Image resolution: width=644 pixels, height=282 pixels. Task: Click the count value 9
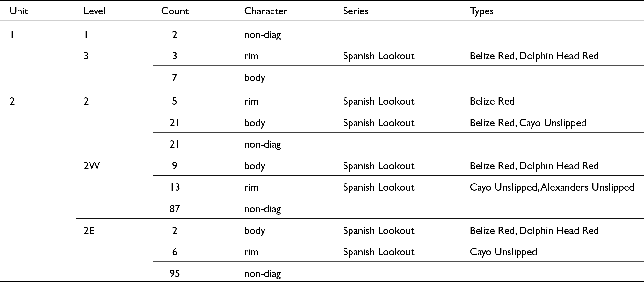[x=175, y=166]
